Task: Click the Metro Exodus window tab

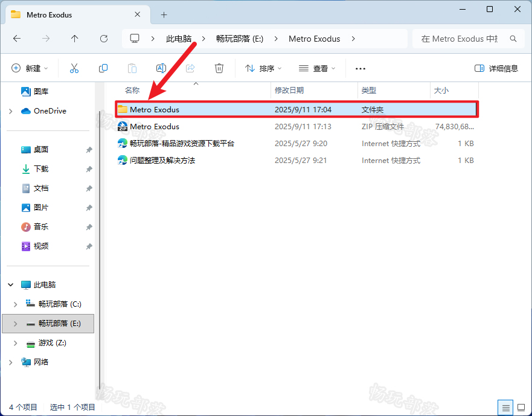Action: coord(78,14)
